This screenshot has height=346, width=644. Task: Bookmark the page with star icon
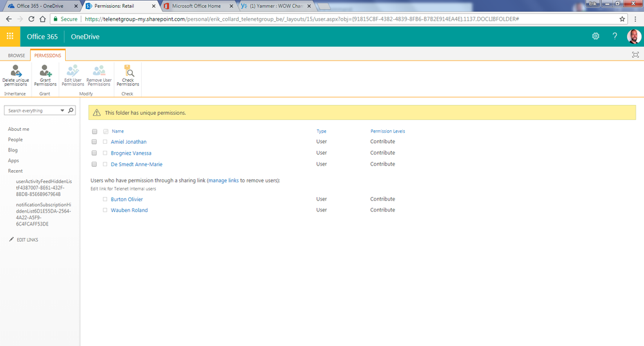click(x=622, y=19)
